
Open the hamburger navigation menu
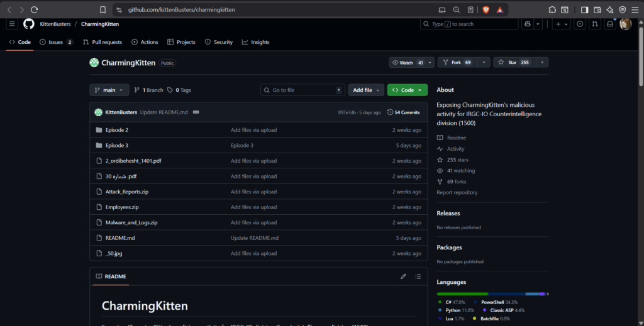pos(12,24)
